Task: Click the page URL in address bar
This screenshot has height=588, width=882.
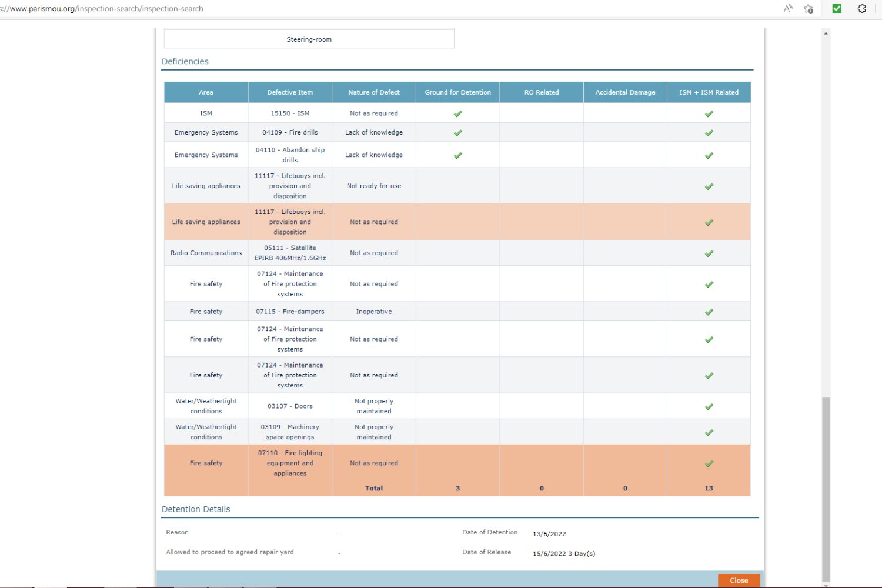Action: [x=106, y=9]
